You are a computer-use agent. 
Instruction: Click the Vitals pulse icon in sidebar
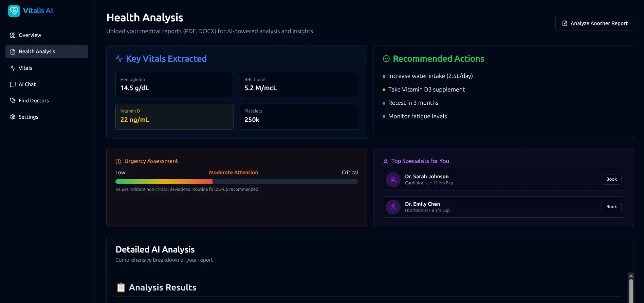[x=13, y=68]
